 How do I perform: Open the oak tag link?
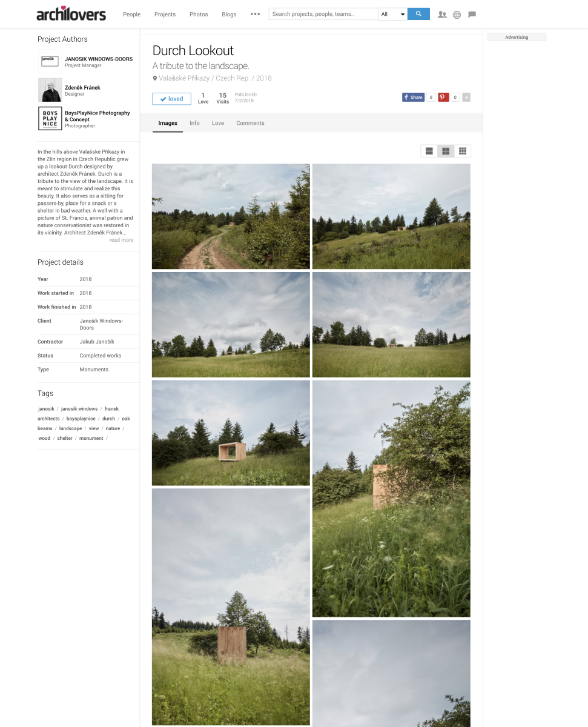click(126, 419)
